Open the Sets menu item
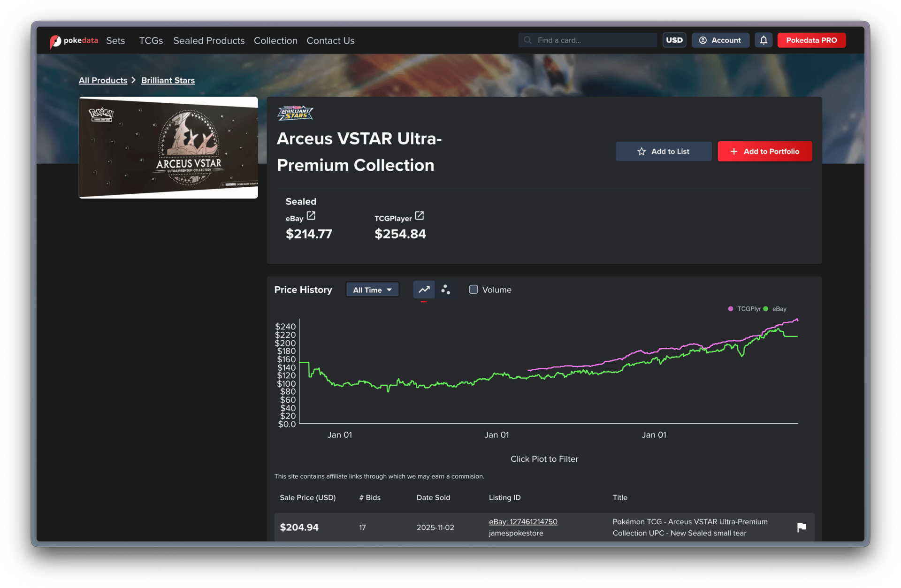Screen dimensions: 901x588 [x=115, y=41]
